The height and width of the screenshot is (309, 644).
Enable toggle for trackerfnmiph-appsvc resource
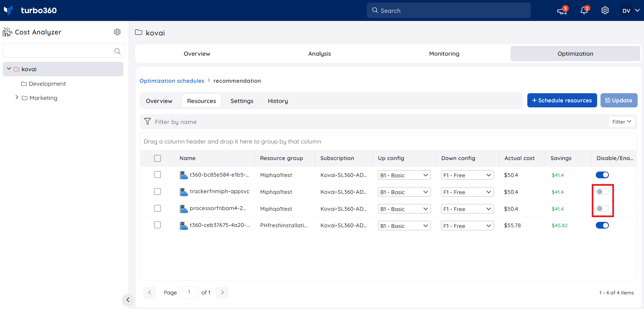[602, 191]
